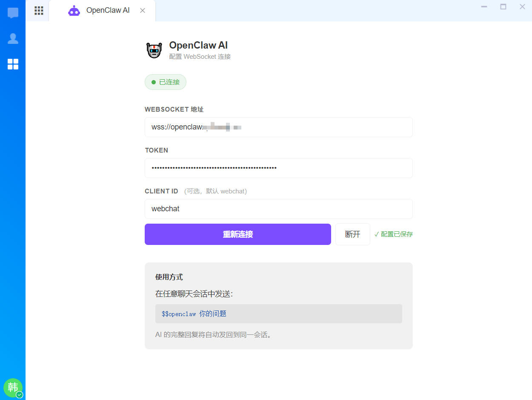Open the contacts person icon in sidebar
Viewport: 532px width, 400px height.
tap(13, 39)
